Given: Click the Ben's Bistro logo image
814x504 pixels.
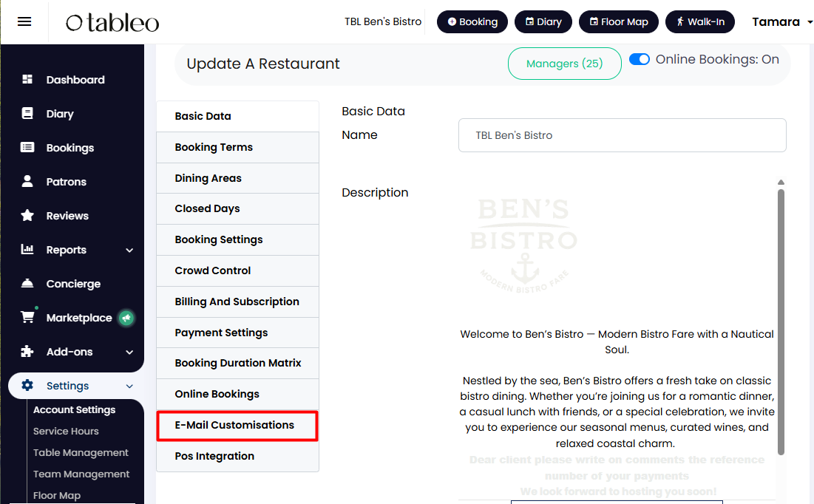Looking at the screenshot, I should (x=523, y=245).
